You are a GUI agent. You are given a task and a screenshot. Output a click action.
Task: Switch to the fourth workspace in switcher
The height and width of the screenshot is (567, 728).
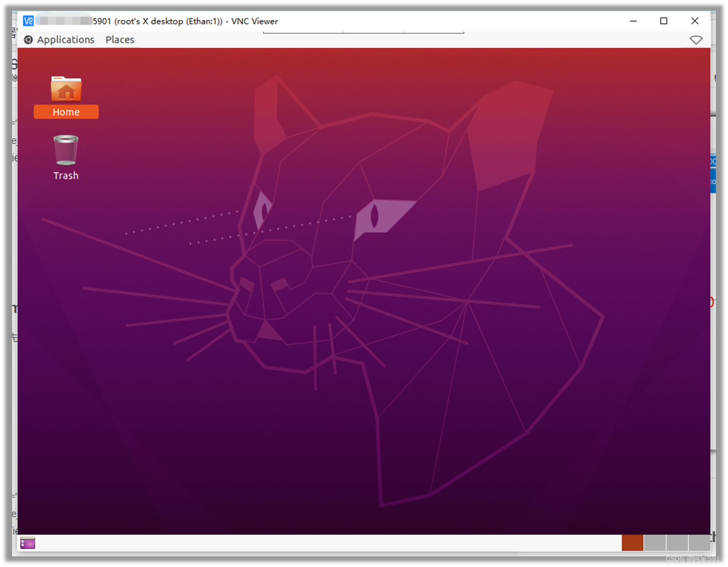pos(699,543)
